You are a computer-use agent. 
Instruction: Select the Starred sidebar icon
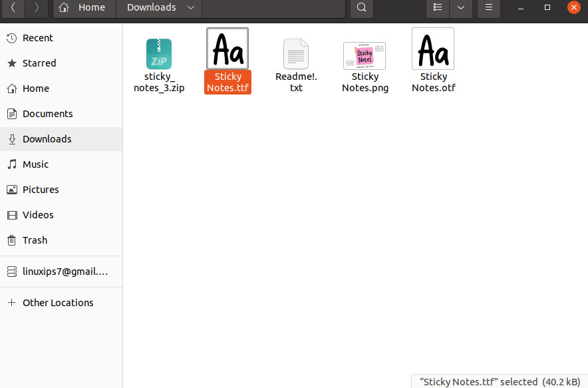coord(12,63)
